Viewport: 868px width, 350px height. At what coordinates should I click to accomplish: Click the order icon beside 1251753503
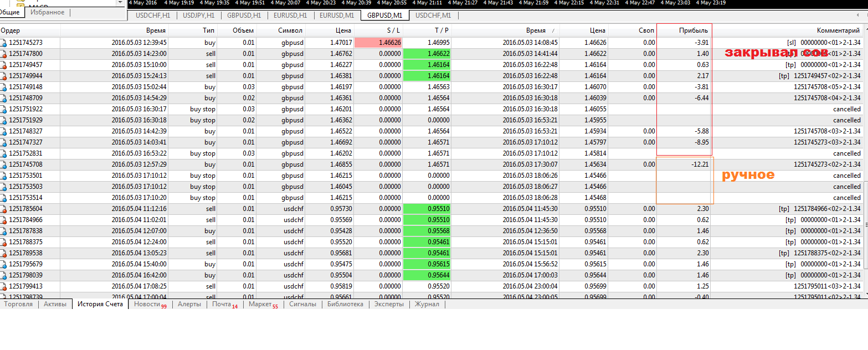(4, 187)
